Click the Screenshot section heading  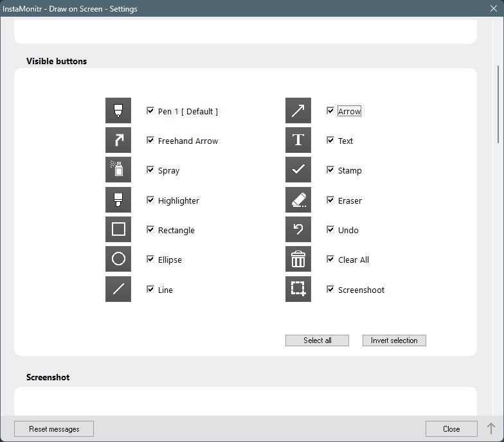(48, 377)
